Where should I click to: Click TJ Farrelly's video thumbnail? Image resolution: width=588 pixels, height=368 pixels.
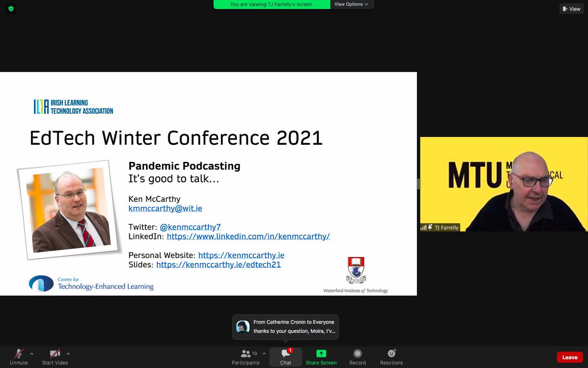(x=503, y=184)
